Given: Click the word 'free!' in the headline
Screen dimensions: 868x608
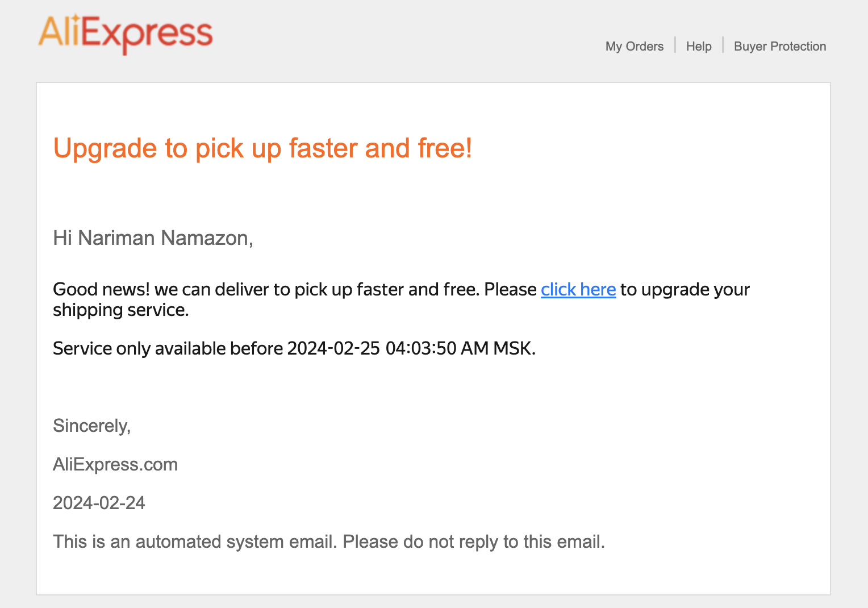Looking at the screenshot, I should [x=445, y=148].
